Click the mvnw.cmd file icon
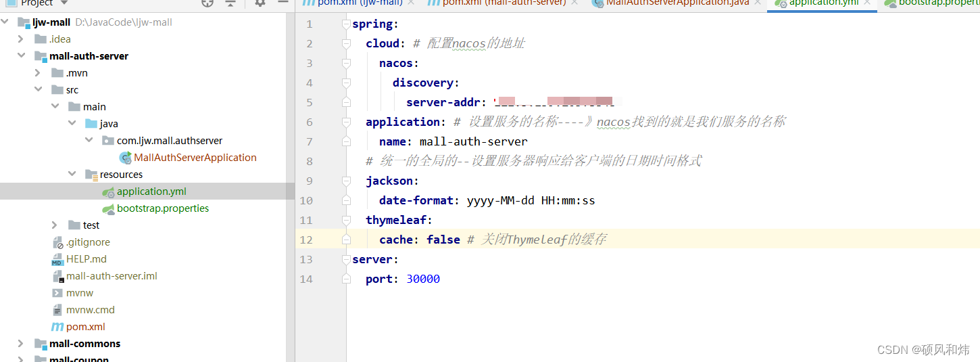Image resolution: width=980 pixels, height=362 pixels. (57, 310)
